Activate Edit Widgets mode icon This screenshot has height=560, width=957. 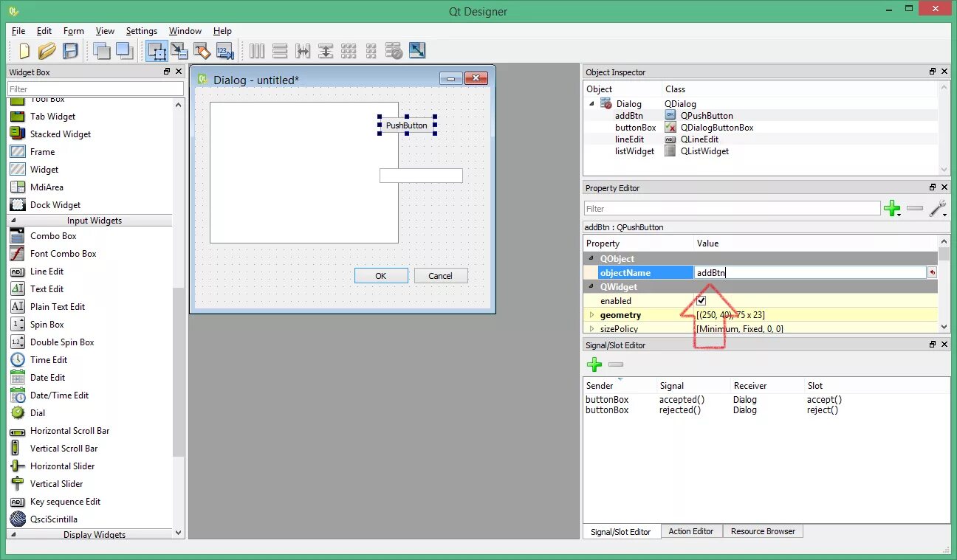coord(157,51)
